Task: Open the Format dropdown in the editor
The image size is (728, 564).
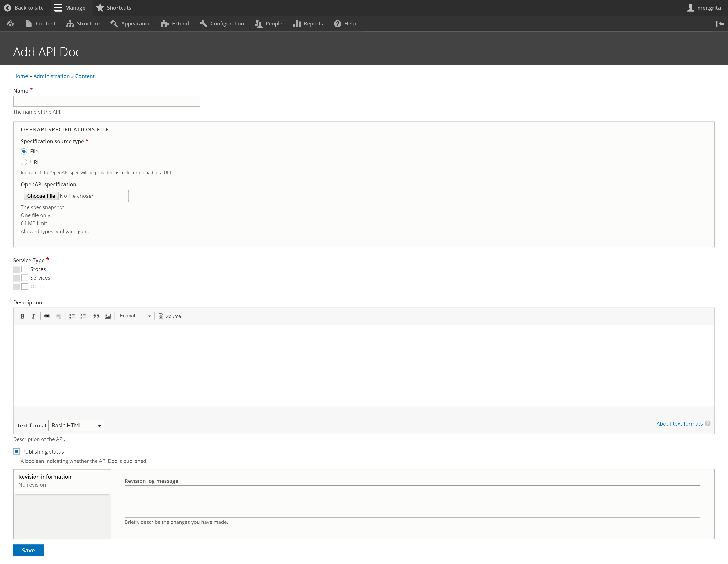Action: click(135, 316)
